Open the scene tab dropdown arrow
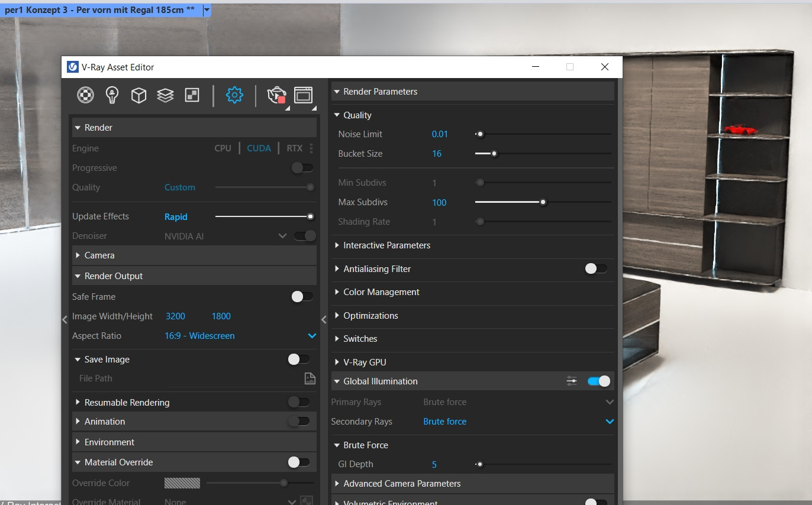This screenshot has height=505, width=812. (207, 10)
